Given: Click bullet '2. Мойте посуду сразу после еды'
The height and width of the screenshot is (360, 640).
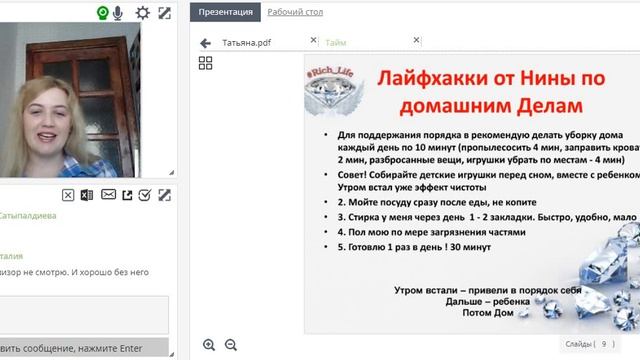Looking at the screenshot, I should pyautogui.click(x=437, y=202).
